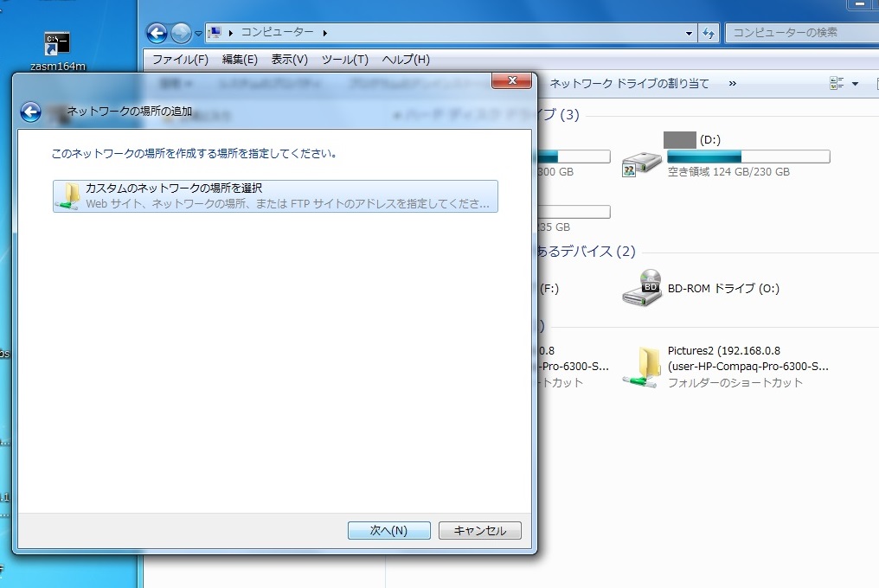Expand the toolbar overflow chevron
Viewport: 879px width, 588px height.
733,84
